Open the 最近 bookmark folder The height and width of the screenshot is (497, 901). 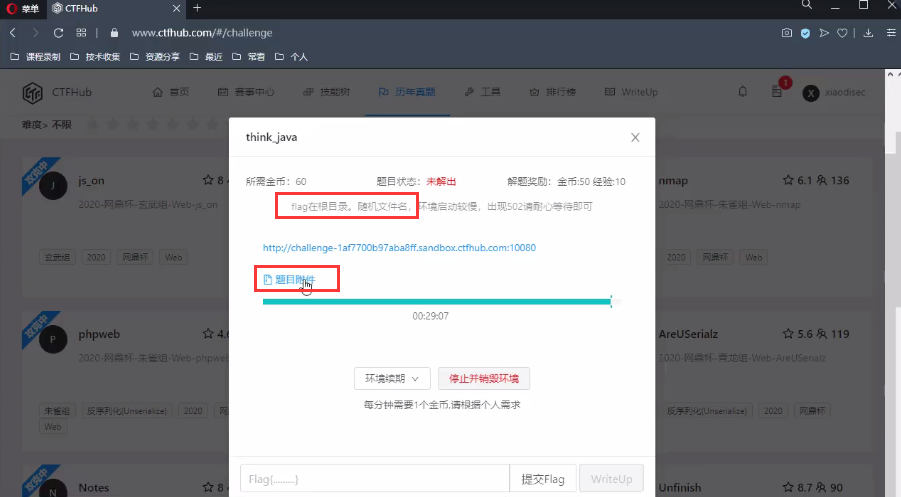(x=206, y=57)
